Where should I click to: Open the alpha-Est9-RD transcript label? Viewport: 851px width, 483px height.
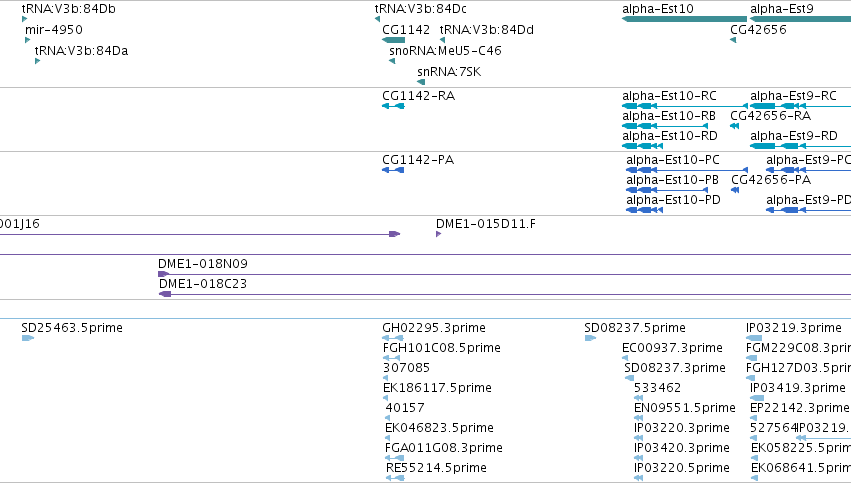794,136
